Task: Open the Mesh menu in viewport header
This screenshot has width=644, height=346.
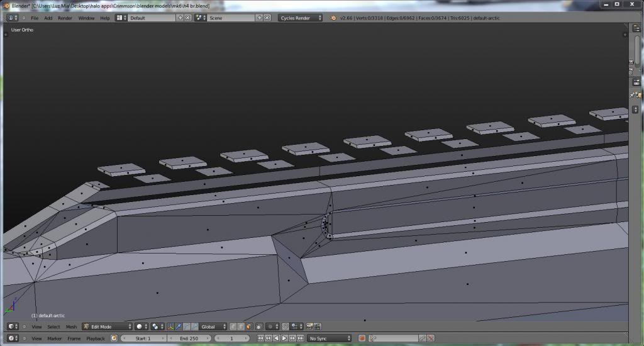Action: [x=71, y=326]
